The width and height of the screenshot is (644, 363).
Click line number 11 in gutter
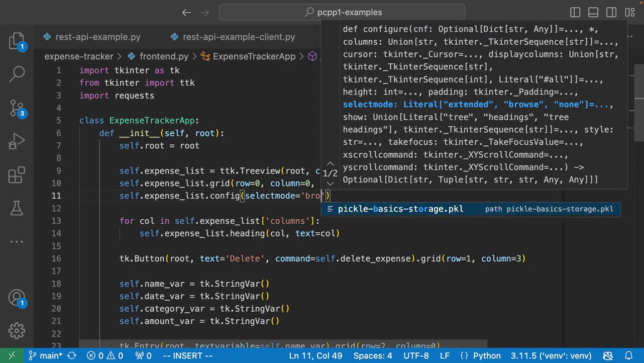pos(56,196)
